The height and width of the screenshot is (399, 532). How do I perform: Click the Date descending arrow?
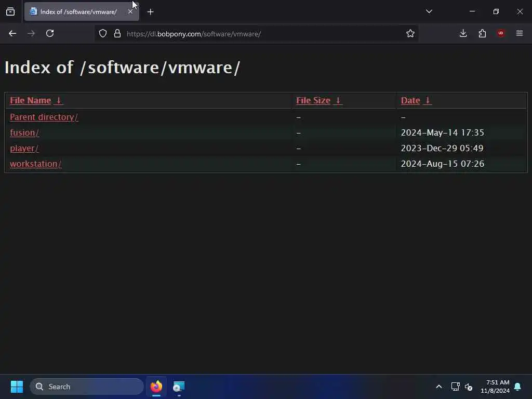tap(428, 100)
